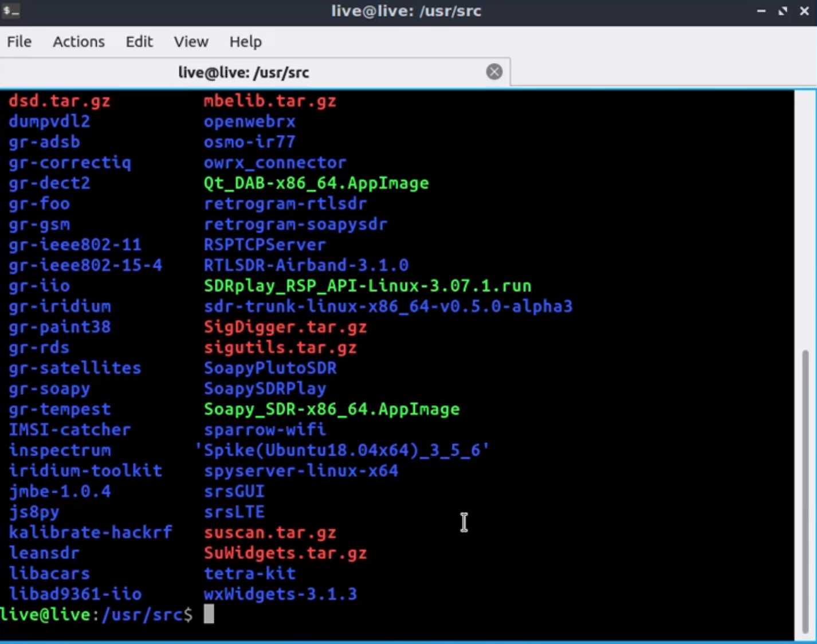Click the openwebrx directory name
Image resolution: width=817 pixels, height=644 pixels.
[249, 121]
